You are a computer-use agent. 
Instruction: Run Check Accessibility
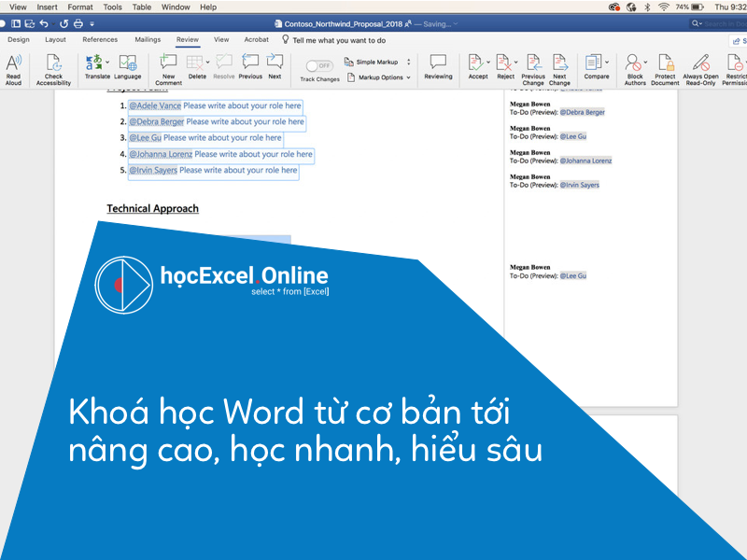tap(53, 69)
